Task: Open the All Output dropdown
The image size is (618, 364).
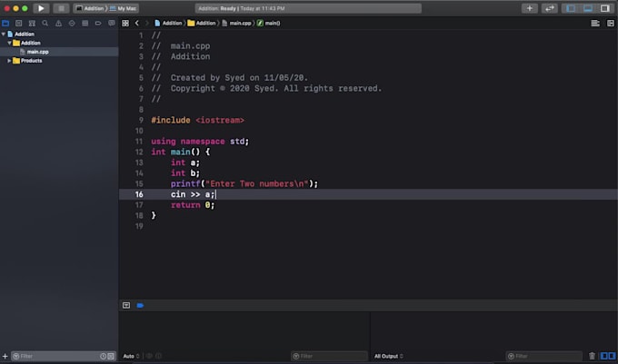Action: tap(389, 356)
